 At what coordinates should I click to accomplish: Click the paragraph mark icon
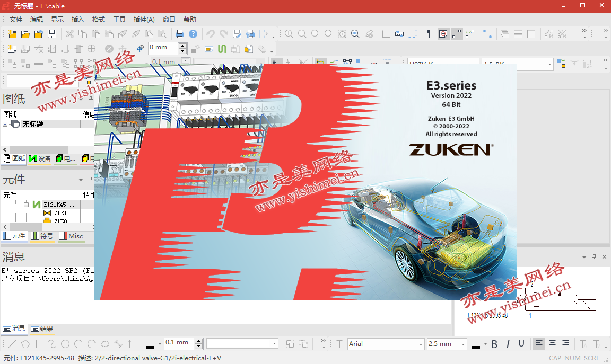pos(430,34)
